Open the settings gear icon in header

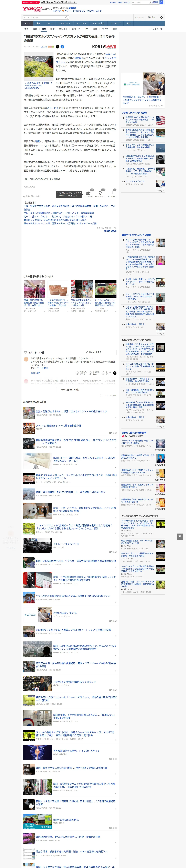point(161,18)
